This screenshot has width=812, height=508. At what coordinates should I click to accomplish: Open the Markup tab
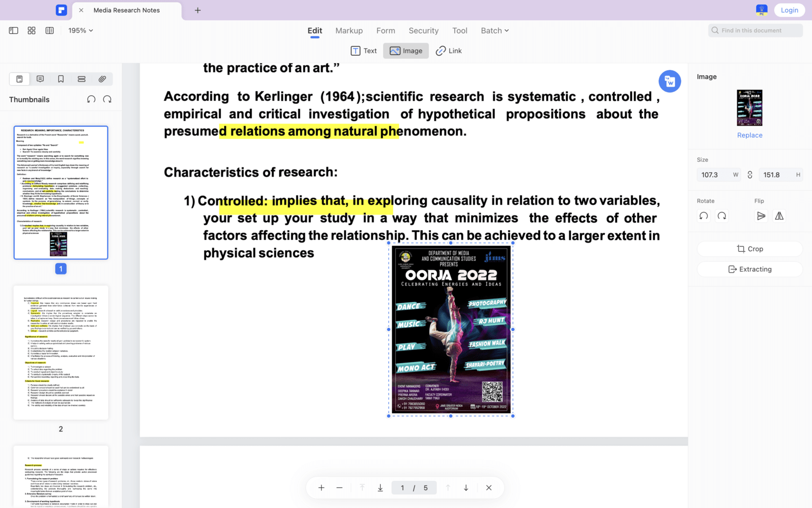tap(349, 31)
